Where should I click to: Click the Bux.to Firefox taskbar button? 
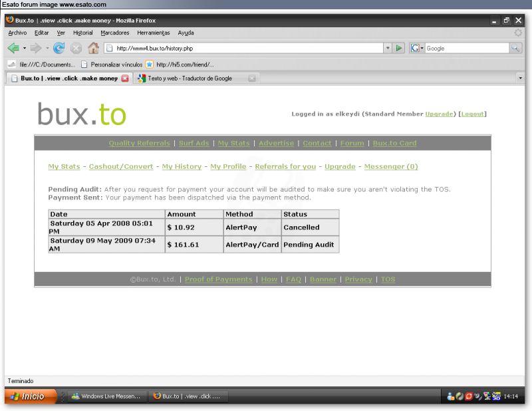point(188,396)
